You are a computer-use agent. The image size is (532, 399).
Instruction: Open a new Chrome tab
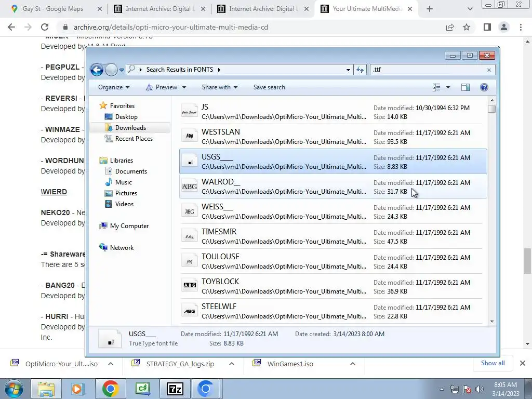[x=430, y=9]
